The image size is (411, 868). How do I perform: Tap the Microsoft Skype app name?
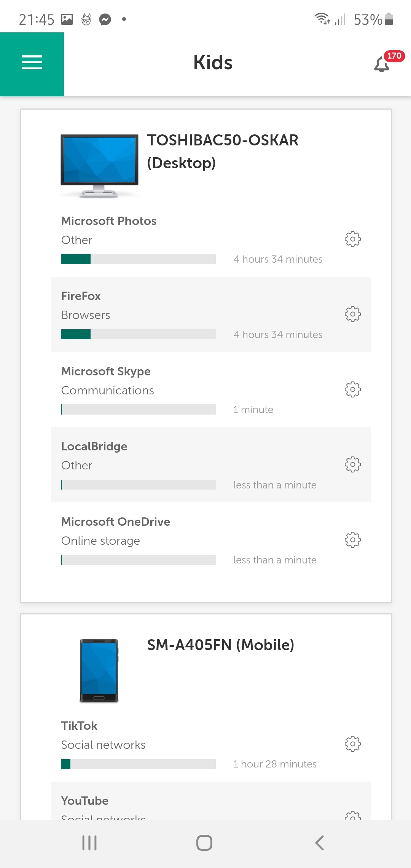click(106, 372)
